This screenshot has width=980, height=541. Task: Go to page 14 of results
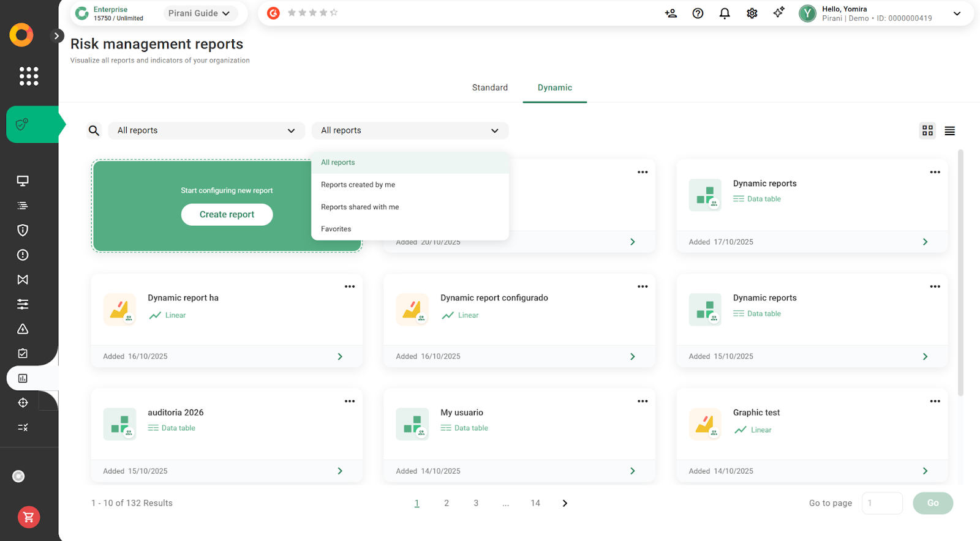535,503
